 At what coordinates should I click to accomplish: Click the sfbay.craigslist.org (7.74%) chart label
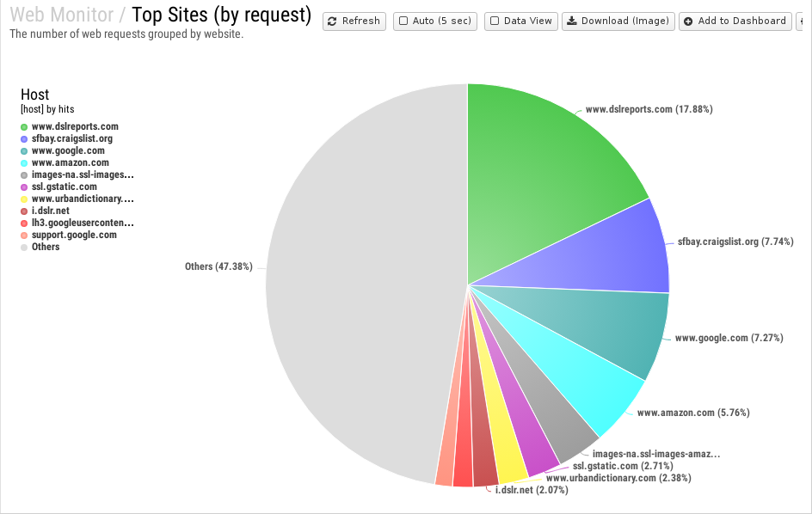tap(735, 242)
